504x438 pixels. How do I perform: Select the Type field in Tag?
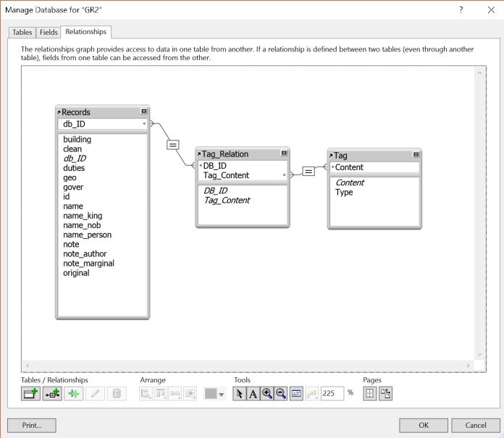click(344, 192)
